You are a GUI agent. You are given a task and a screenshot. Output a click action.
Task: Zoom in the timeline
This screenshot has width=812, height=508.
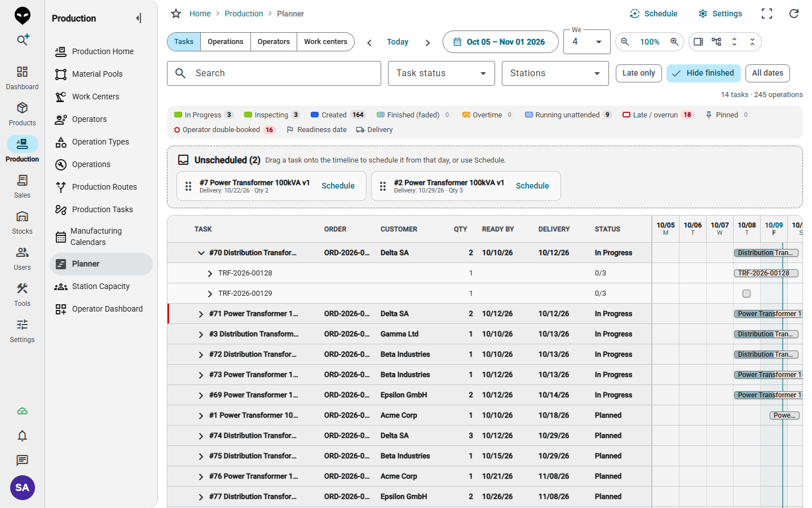tap(674, 42)
